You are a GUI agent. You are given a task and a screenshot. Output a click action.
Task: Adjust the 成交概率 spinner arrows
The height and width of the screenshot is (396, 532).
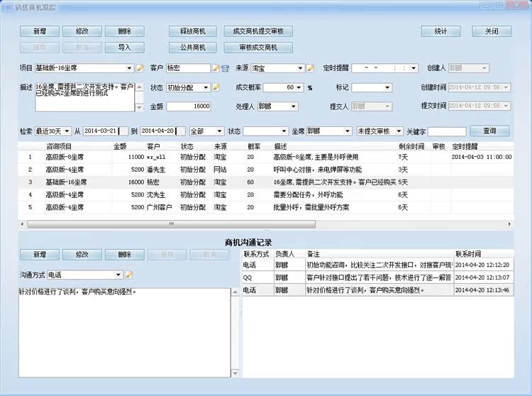(x=299, y=87)
